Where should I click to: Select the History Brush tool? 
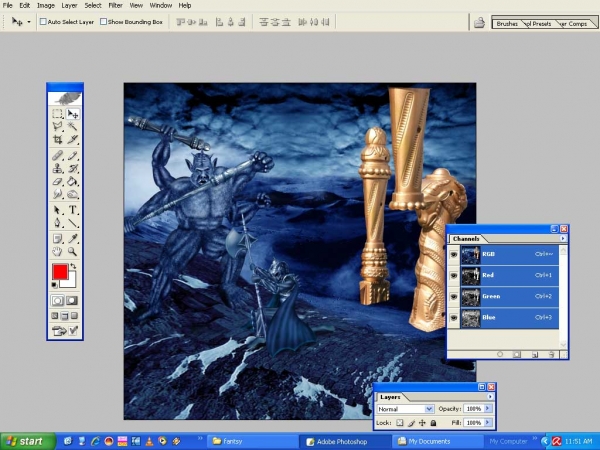(x=72, y=168)
